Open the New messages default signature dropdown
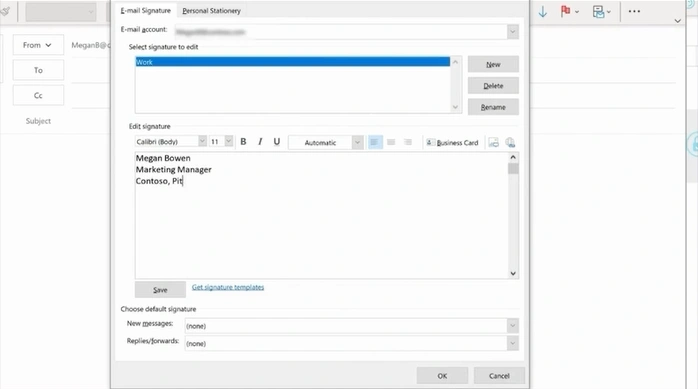The image size is (698, 389). [x=513, y=326]
